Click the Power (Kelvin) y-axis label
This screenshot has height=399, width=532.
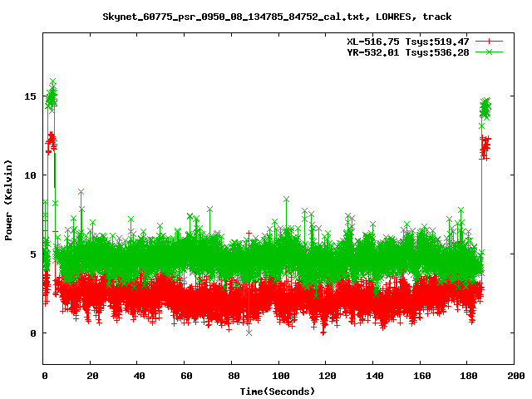(8, 200)
